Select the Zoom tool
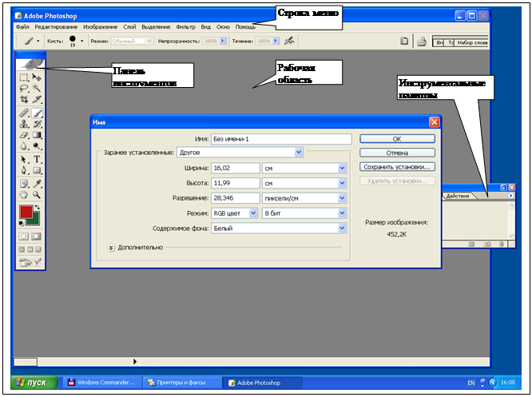The width and height of the screenshot is (532, 397). tap(37, 195)
